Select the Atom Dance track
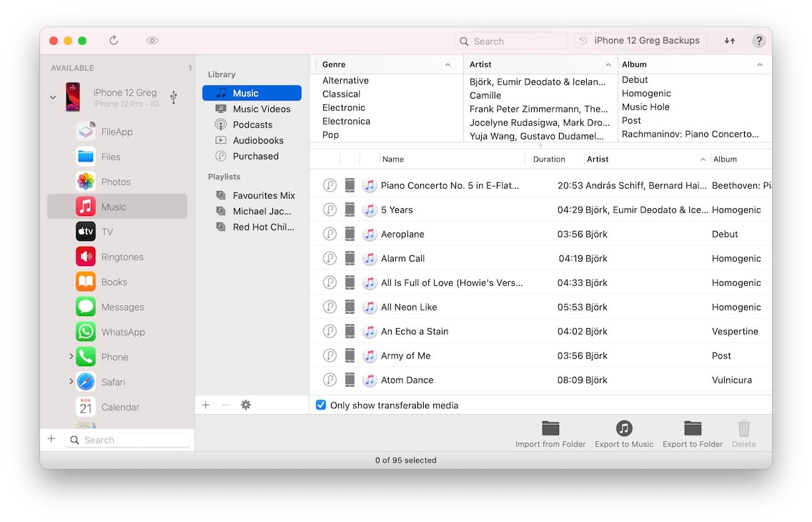The image size is (812, 522). pyautogui.click(x=540, y=380)
